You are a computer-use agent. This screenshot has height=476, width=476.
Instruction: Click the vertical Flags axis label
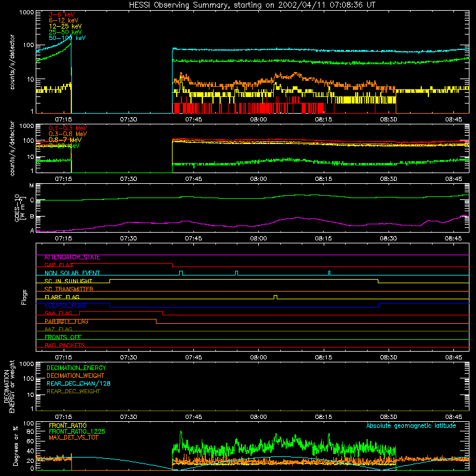coord(24,297)
